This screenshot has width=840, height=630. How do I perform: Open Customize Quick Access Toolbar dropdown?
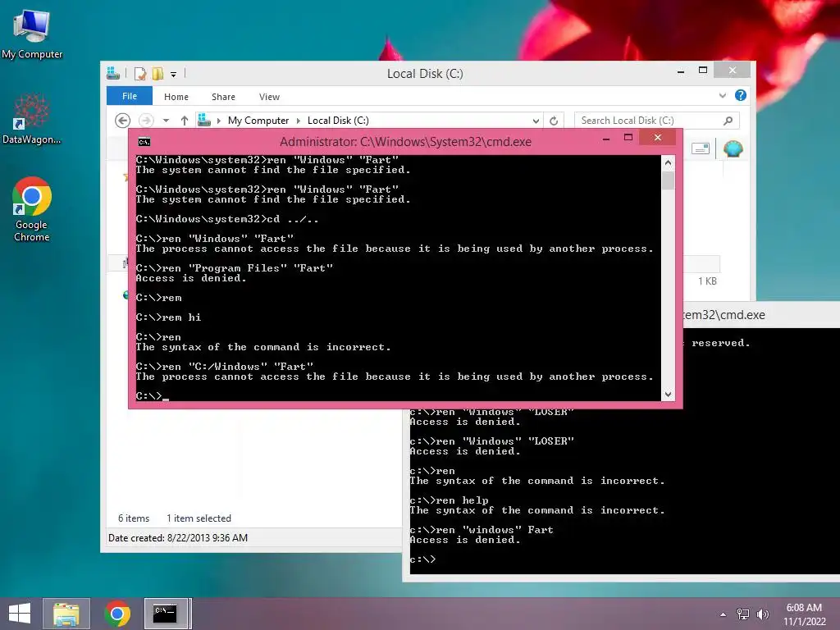[174, 75]
